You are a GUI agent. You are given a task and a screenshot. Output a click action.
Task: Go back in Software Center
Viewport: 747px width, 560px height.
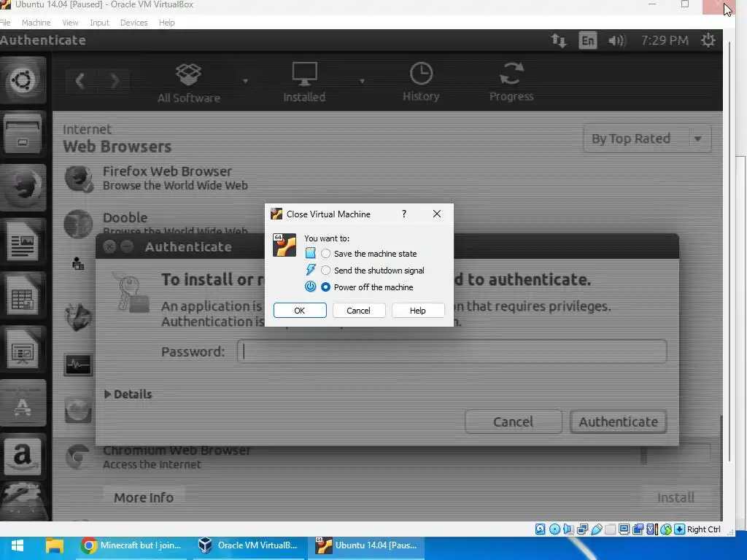pos(80,81)
